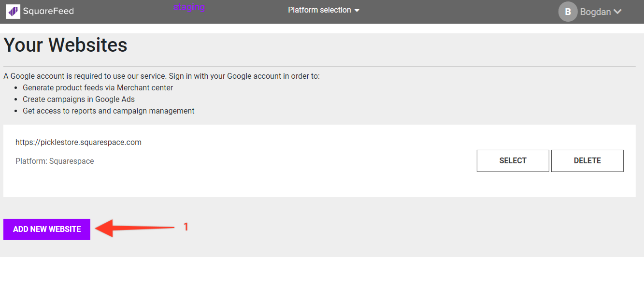Image resolution: width=644 pixels, height=287 pixels.
Task: Click the SquareFeed logo icon
Action: (13, 11)
